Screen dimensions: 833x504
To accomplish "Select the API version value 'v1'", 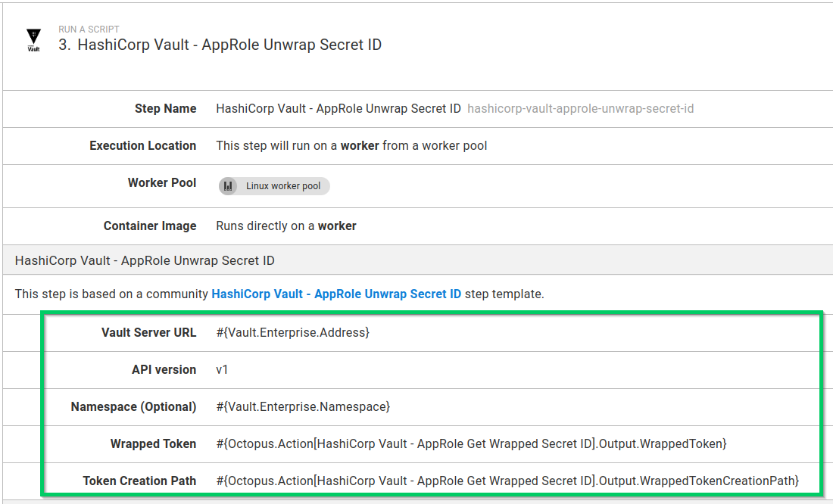I will [221, 369].
